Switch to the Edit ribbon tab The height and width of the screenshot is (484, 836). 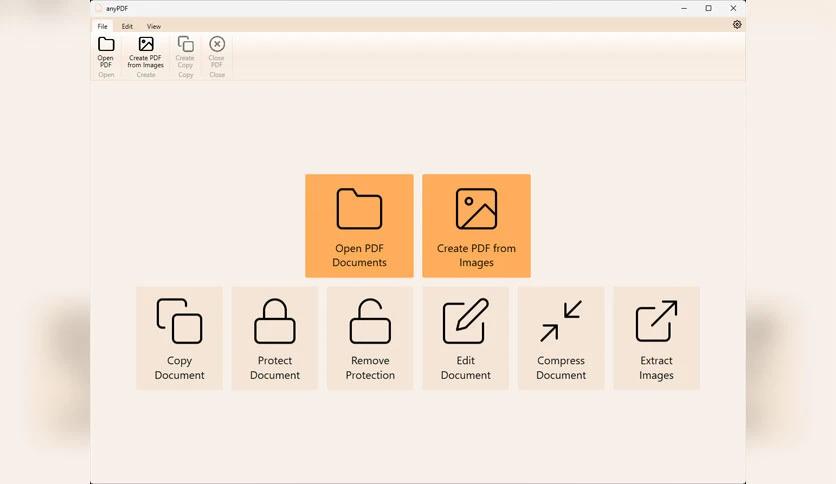tap(127, 26)
